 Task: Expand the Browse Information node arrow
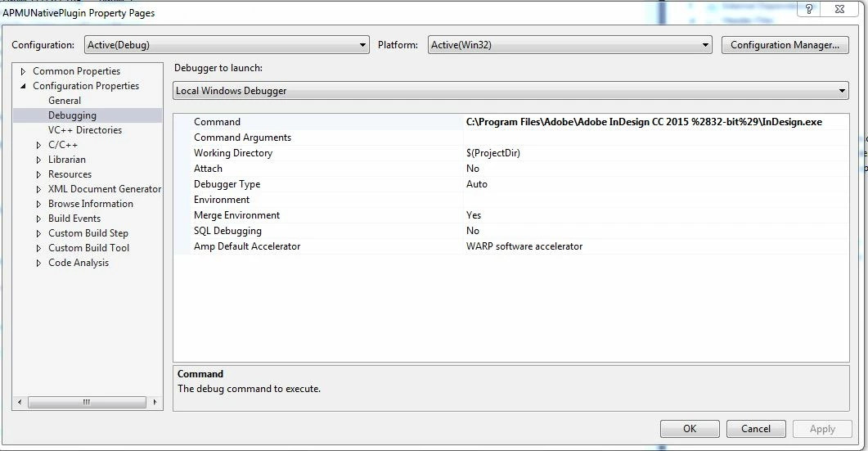[38, 204]
